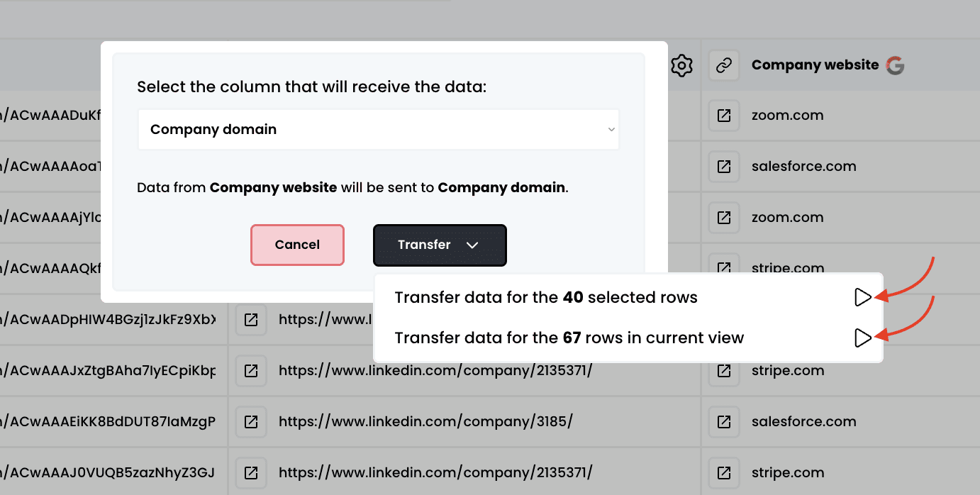Open website link icon beside stripe.com in ACwAAAJxZtgBAha7 row
The width and height of the screenshot is (980, 495).
pos(723,371)
